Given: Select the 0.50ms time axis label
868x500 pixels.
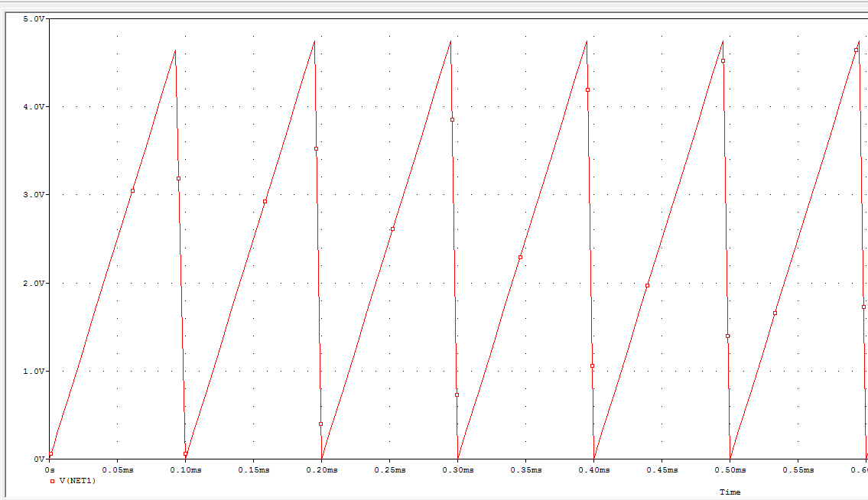Looking at the screenshot, I should point(730,469).
